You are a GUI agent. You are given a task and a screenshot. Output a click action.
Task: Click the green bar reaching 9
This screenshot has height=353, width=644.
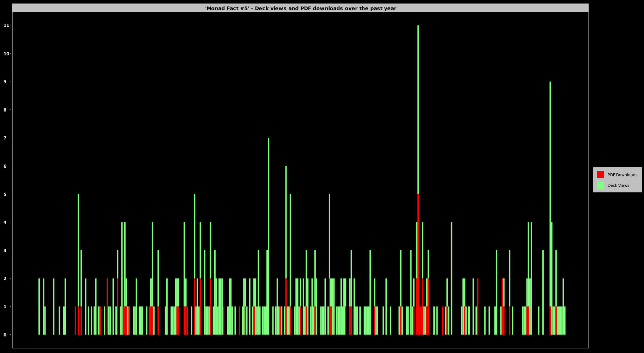coord(550,194)
